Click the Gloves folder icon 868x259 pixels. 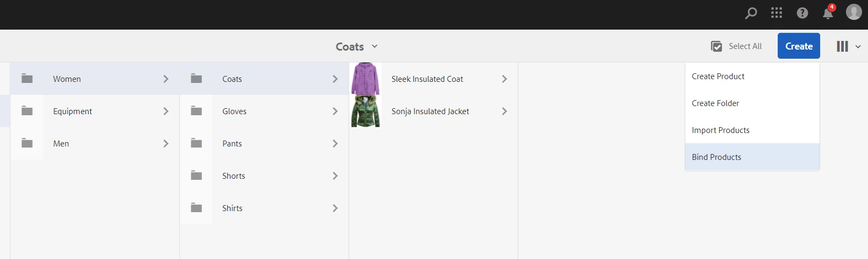tap(196, 111)
